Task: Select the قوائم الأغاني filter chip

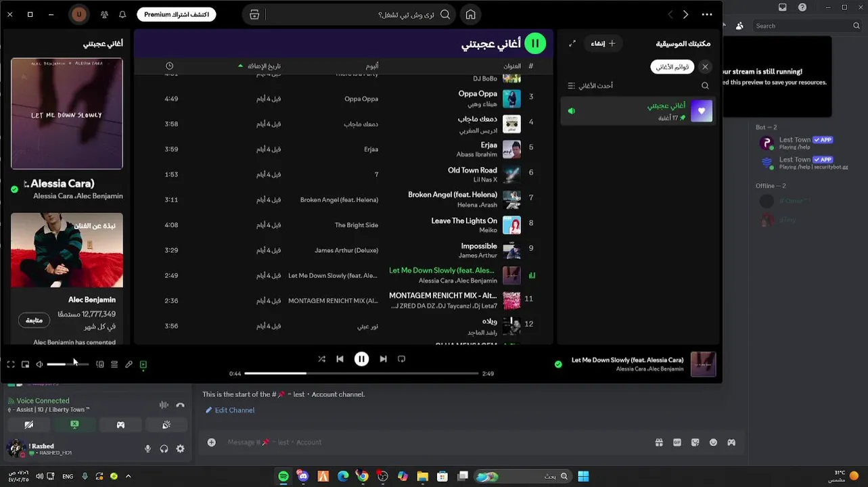Action: pyautogui.click(x=672, y=66)
